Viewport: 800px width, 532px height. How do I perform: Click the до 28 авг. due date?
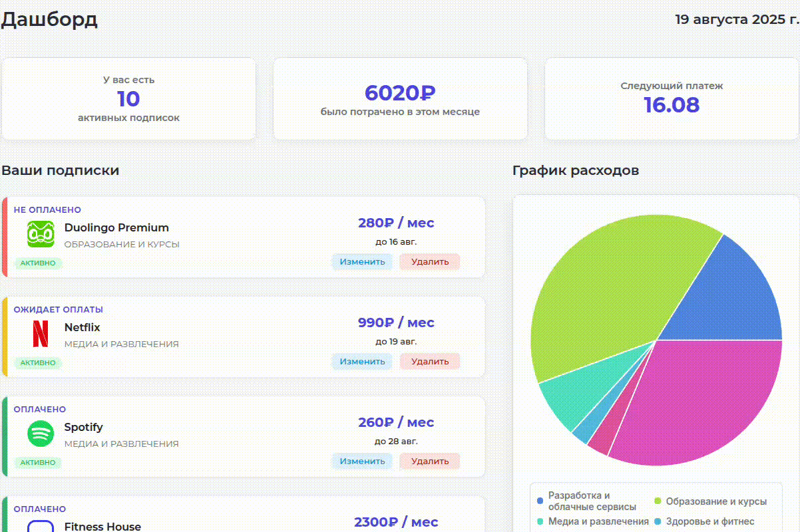click(x=396, y=441)
